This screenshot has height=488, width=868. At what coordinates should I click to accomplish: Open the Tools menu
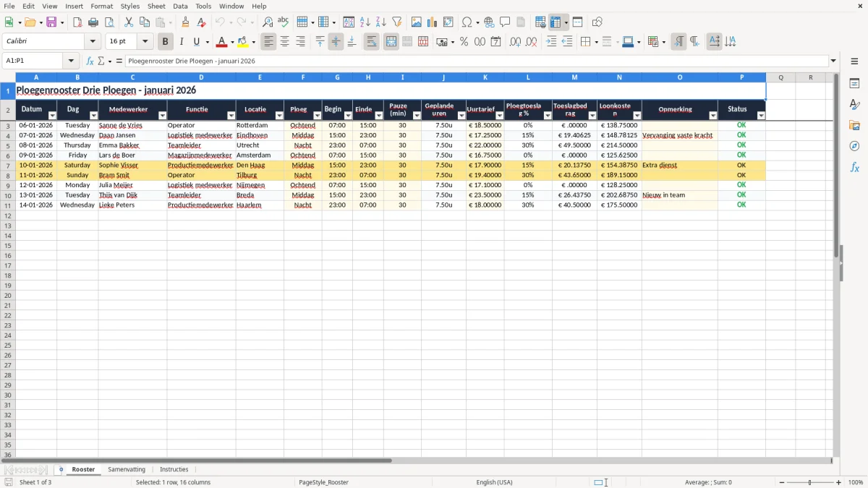point(203,6)
